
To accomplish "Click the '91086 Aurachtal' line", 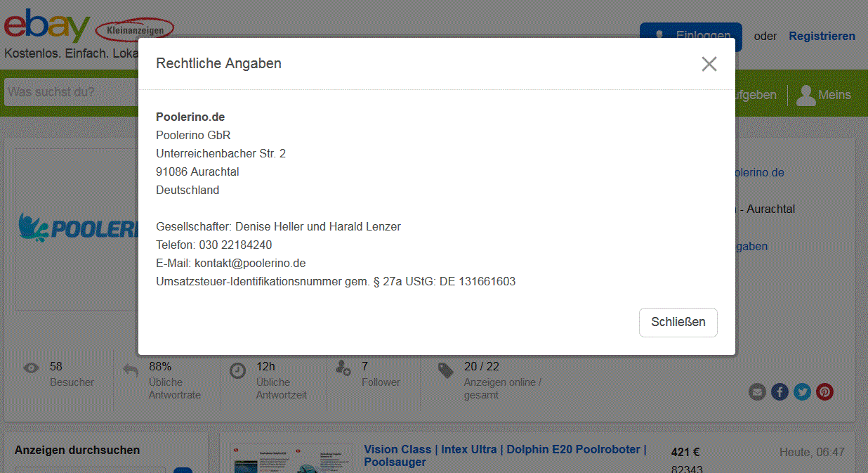I will 197,171.
